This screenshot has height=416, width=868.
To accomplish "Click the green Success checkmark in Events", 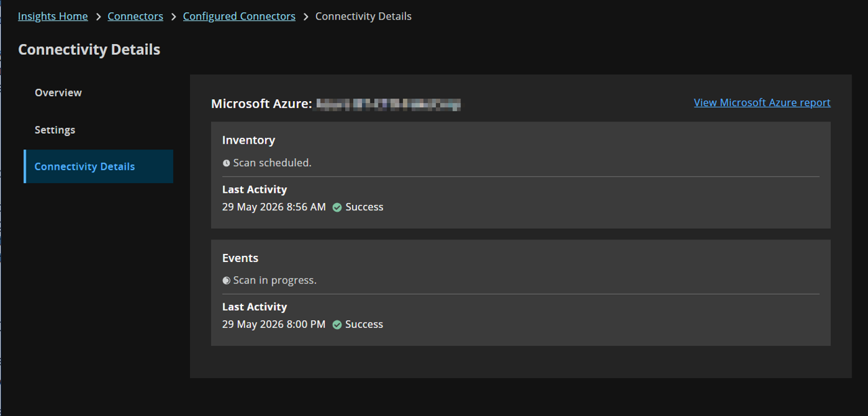I will pos(337,324).
